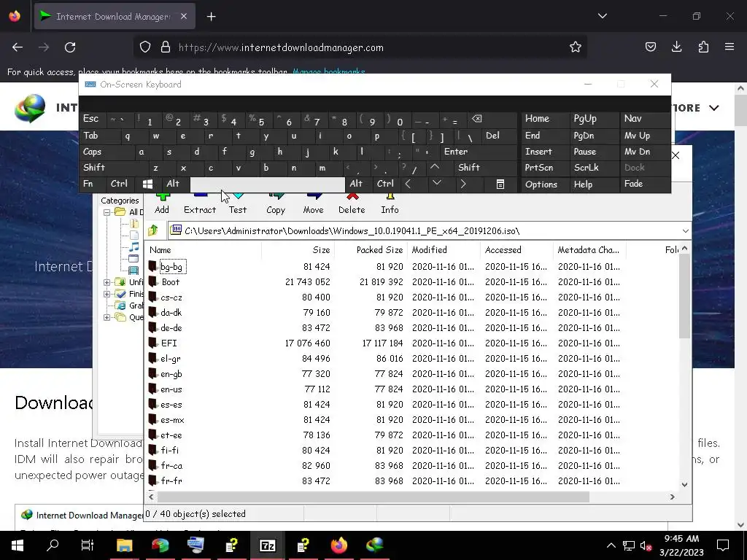This screenshot has width=747, height=560.
Task: Bookmark this page with the star icon
Action: pyautogui.click(x=576, y=47)
